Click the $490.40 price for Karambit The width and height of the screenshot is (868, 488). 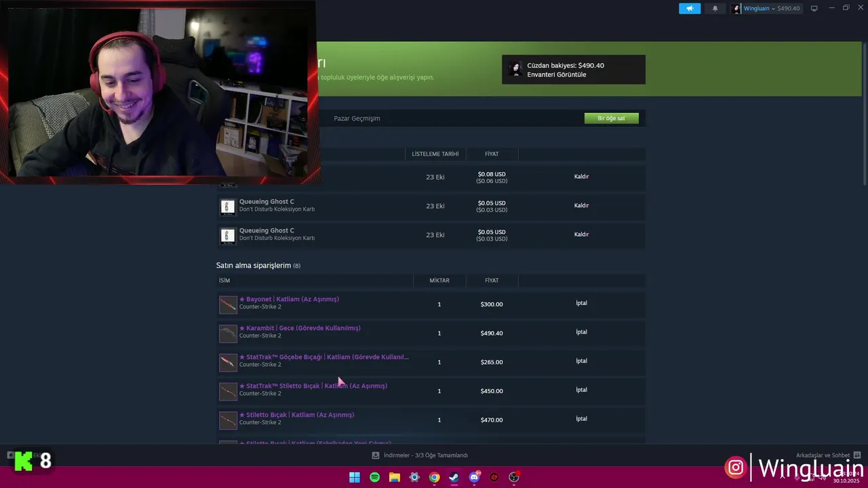492,333
